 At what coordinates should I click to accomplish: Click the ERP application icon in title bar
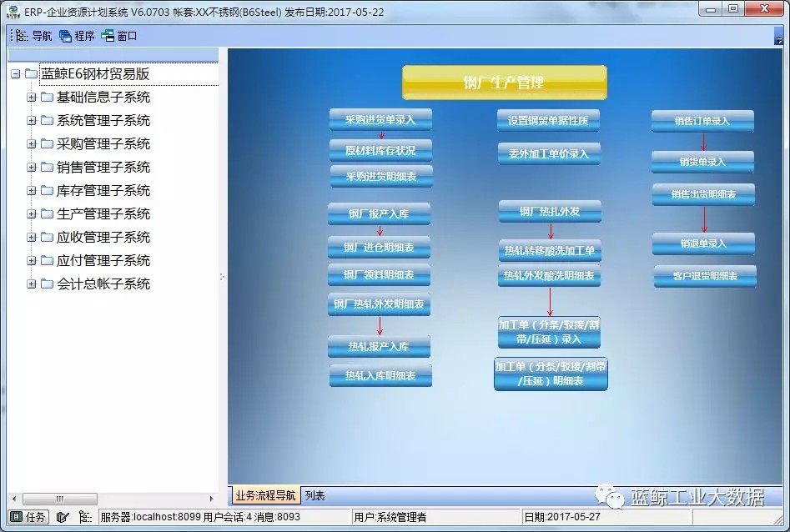[x=12, y=9]
